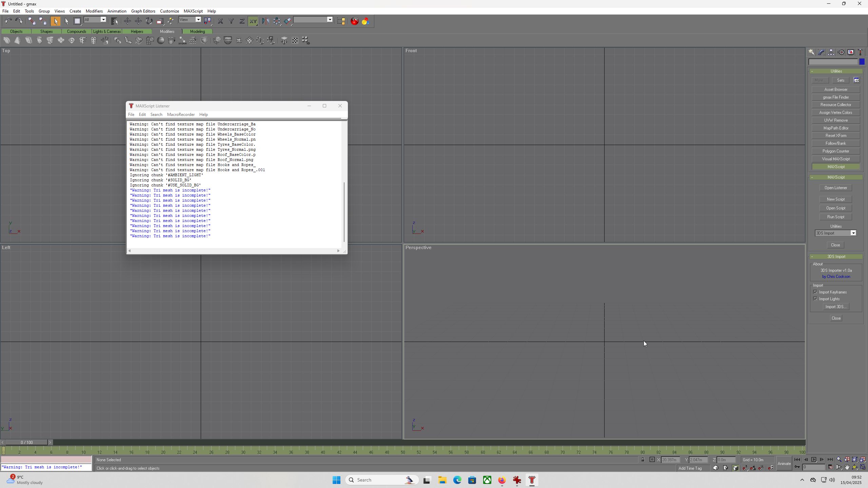868x488 pixels.
Task: Toggle Restrict to Y axis
Action: tap(231, 21)
